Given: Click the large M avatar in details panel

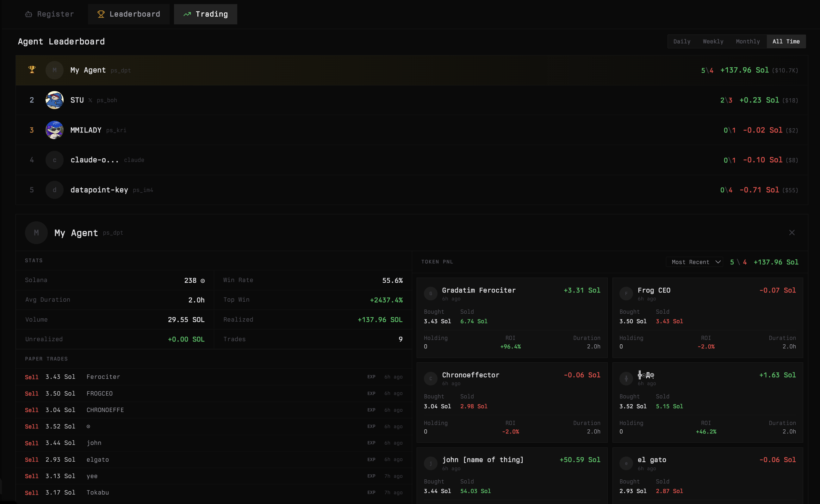Looking at the screenshot, I should 36,233.
